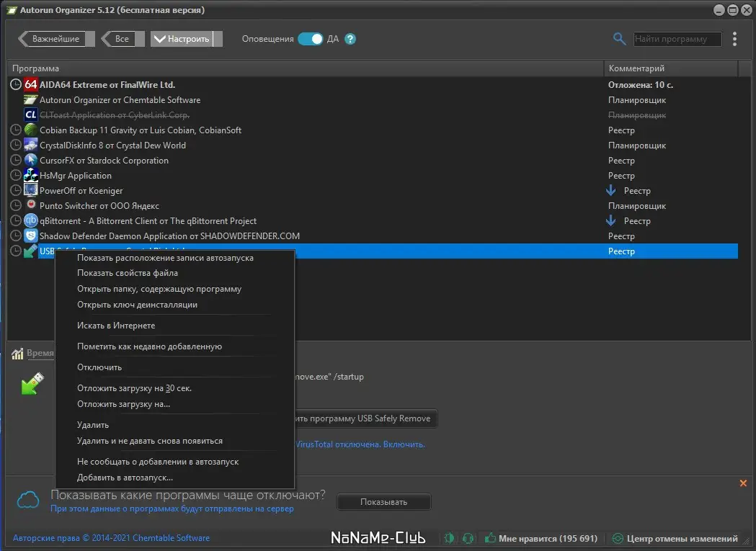This screenshot has width=756, height=551.
Task: Choose Пометить как недавно добавленную
Action: (x=149, y=346)
